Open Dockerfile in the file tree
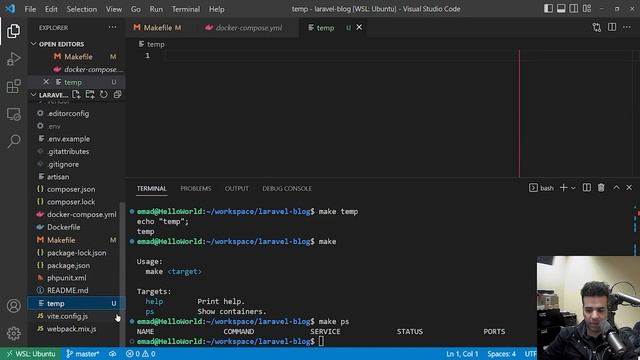This screenshot has width=640, height=360. click(x=64, y=227)
